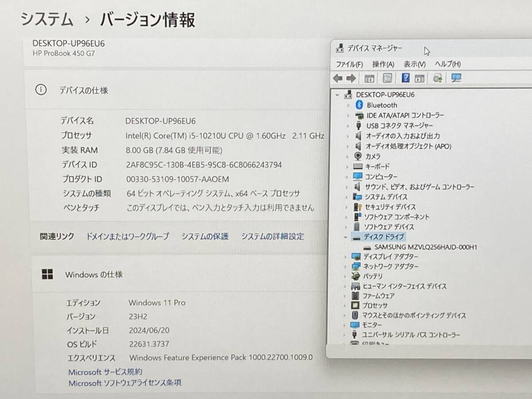This screenshot has width=532, height=399.
Task: Click the Back arrow in Device Manager toolbar
Action: [338, 78]
